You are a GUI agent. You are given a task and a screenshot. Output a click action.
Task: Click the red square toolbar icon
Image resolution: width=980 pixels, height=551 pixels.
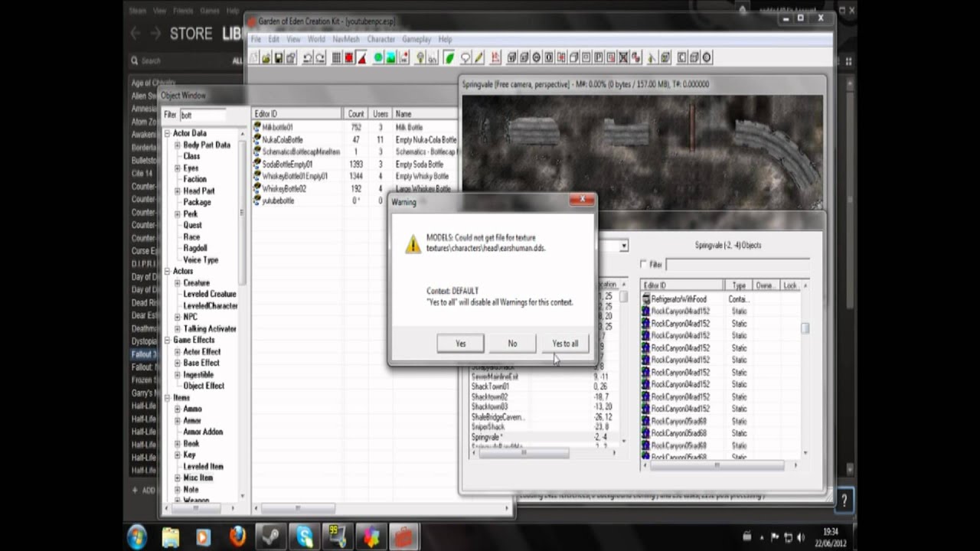[348, 57]
